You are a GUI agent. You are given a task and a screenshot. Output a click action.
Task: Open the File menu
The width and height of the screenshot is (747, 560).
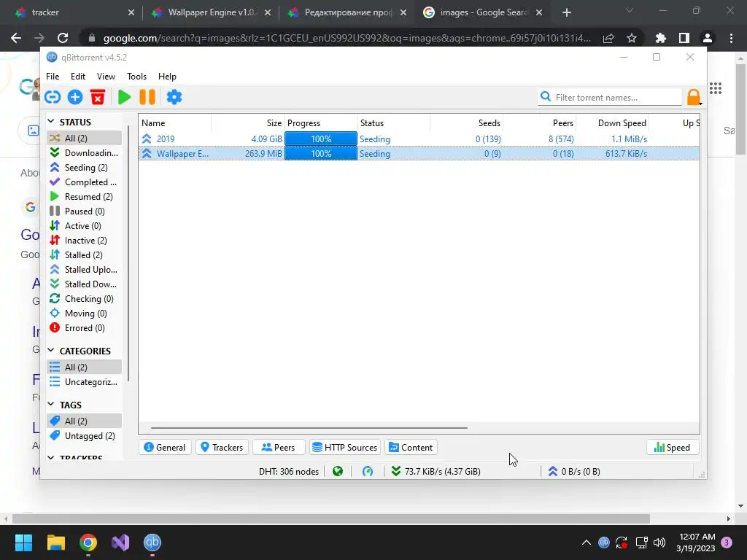pos(53,76)
